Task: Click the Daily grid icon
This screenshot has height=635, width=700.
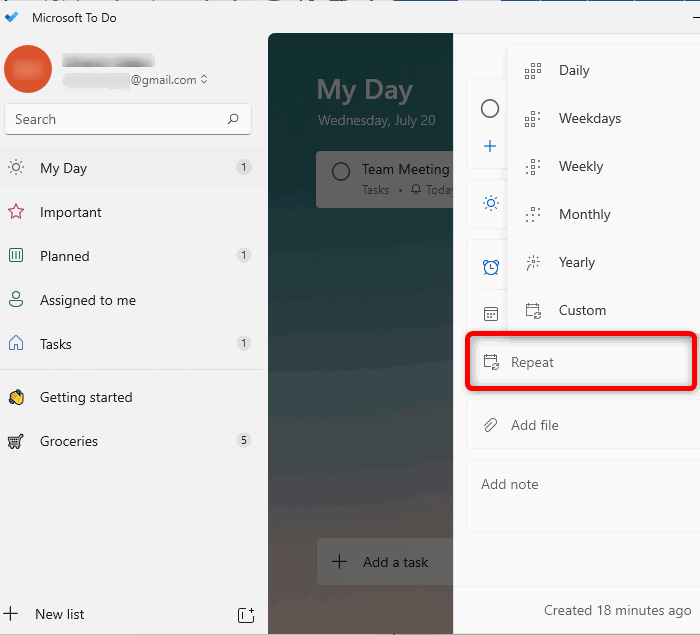Action: (533, 71)
